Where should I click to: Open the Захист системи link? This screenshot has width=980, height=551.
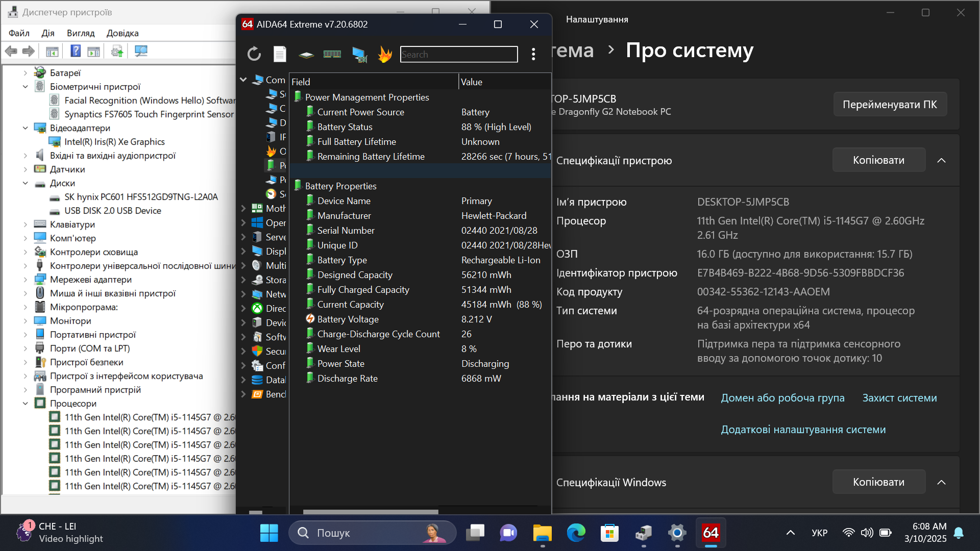click(x=899, y=398)
